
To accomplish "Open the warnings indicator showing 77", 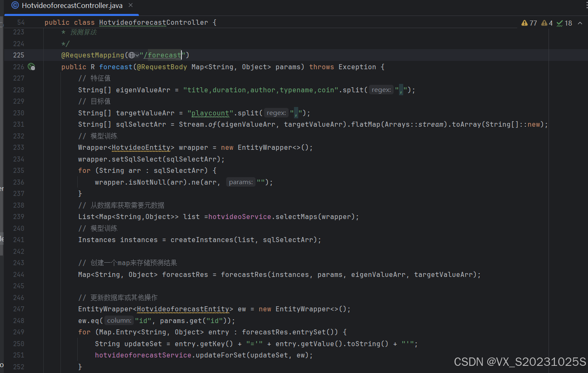I will pyautogui.click(x=529, y=23).
